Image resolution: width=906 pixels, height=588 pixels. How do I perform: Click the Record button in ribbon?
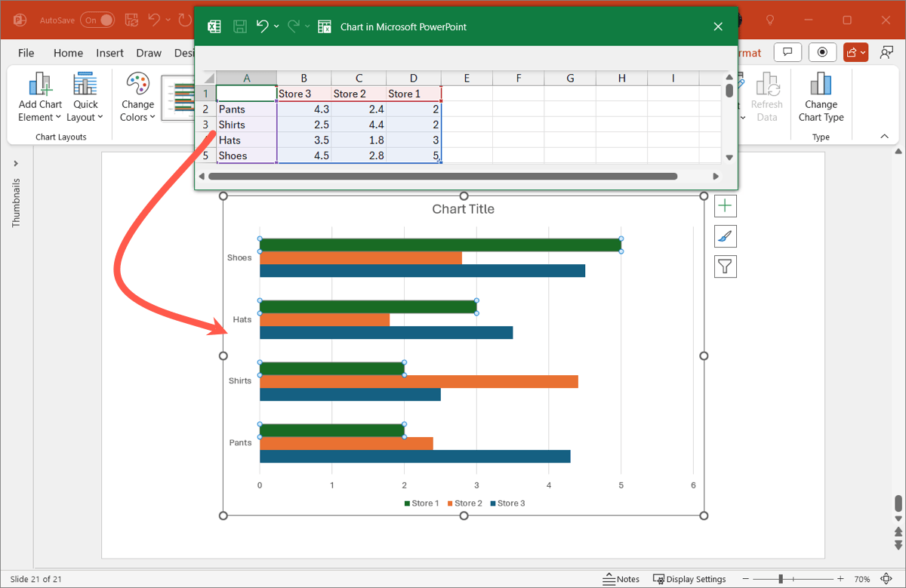coord(821,52)
